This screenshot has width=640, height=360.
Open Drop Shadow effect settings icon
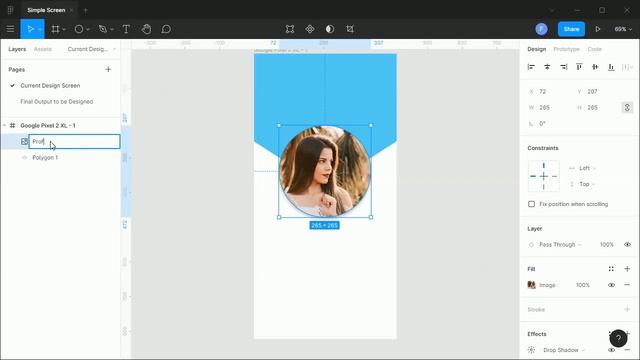[x=531, y=350]
